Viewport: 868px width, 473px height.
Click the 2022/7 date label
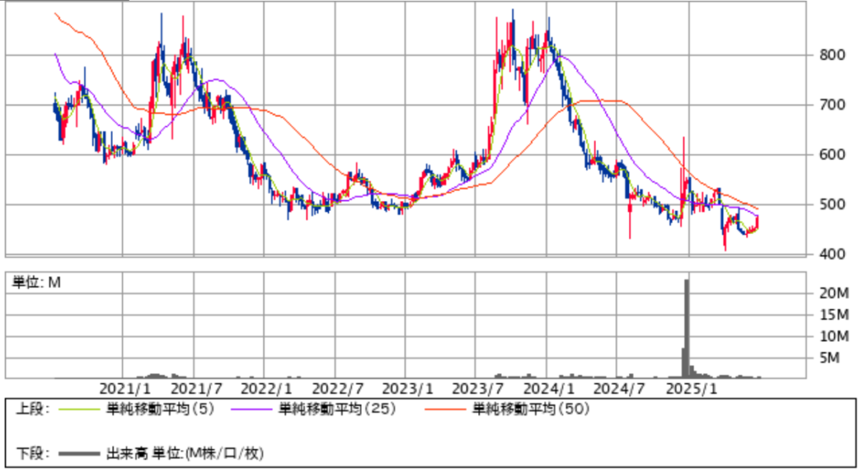[x=337, y=389]
